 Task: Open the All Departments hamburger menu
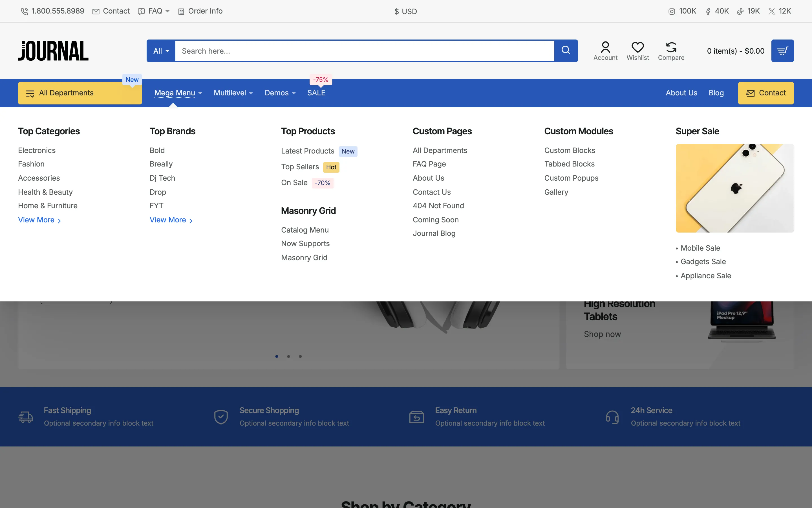point(80,93)
